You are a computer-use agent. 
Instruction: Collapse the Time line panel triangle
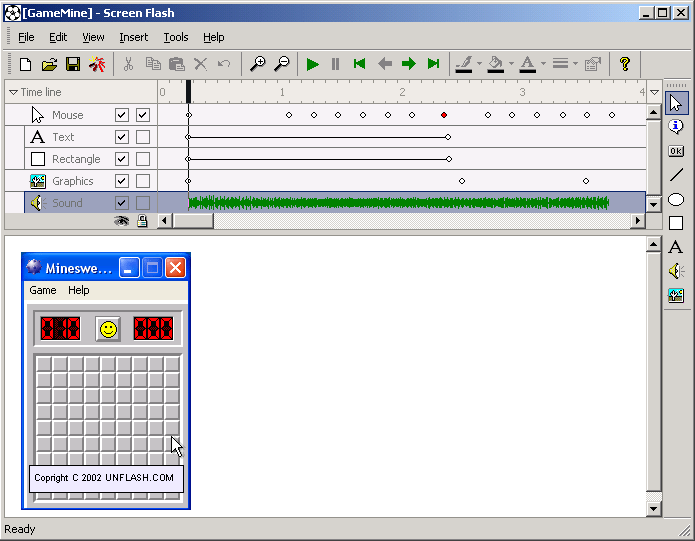[13, 92]
